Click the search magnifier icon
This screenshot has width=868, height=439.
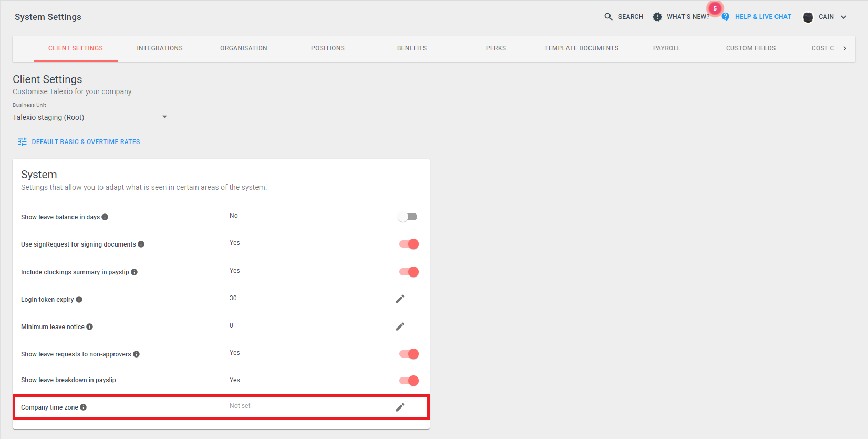coord(608,17)
